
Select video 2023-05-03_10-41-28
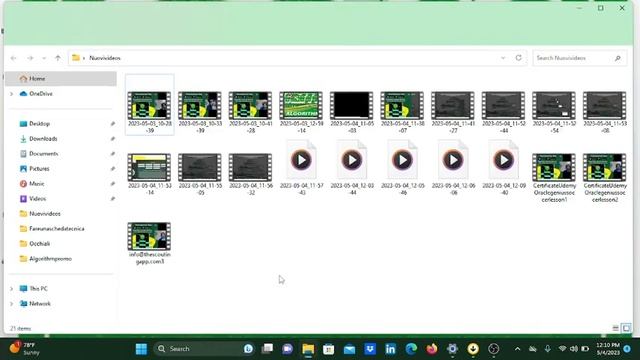click(x=251, y=112)
